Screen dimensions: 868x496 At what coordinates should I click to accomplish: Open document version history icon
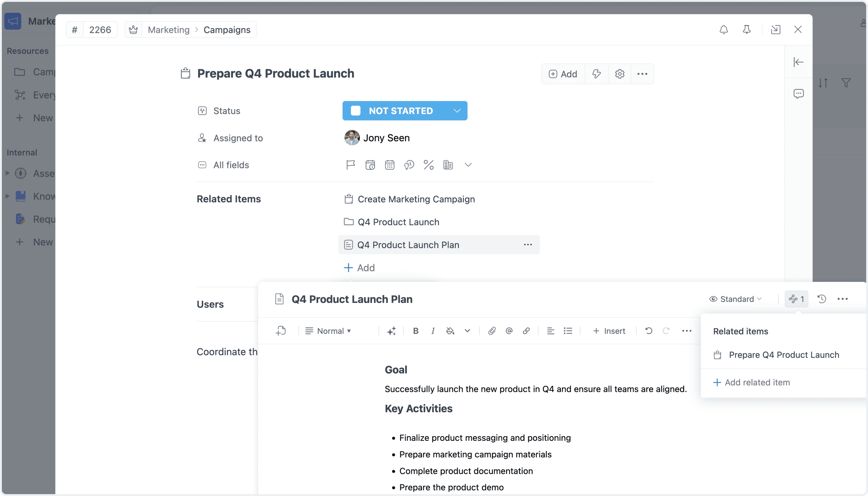(x=821, y=299)
